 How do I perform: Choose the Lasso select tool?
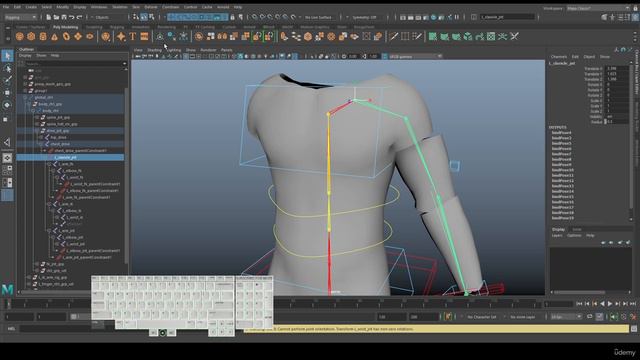coord(7,68)
